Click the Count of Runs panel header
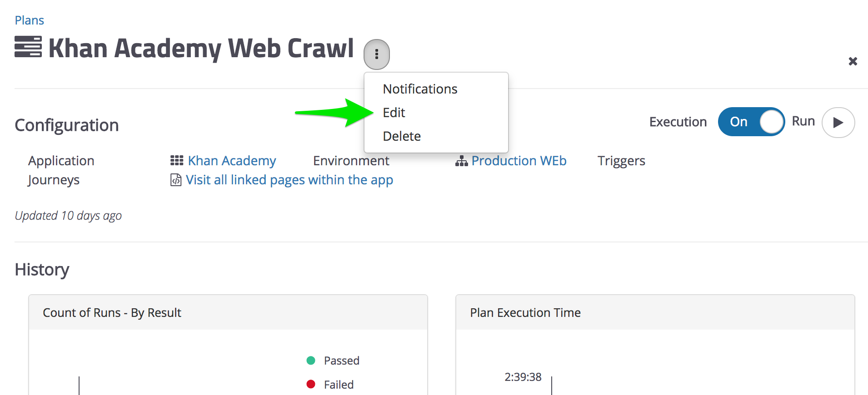This screenshot has width=868, height=395. (228, 312)
